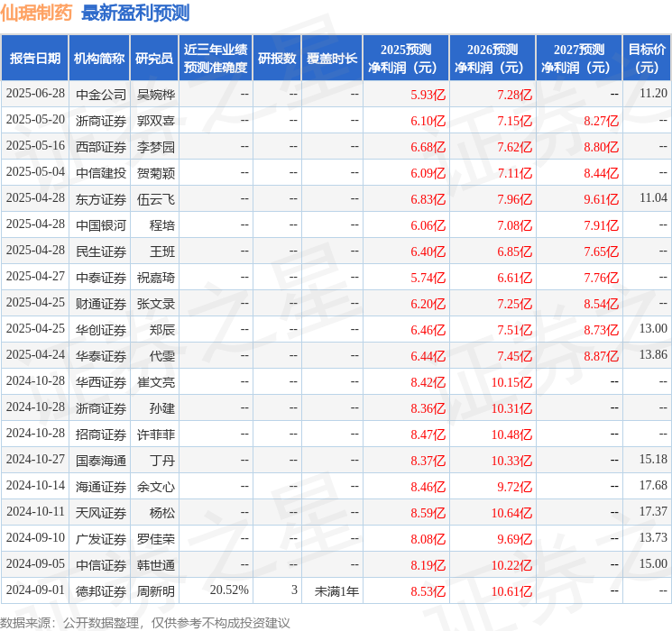Select institution 中泰证券
672x631 pixels.
click(101, 278)
